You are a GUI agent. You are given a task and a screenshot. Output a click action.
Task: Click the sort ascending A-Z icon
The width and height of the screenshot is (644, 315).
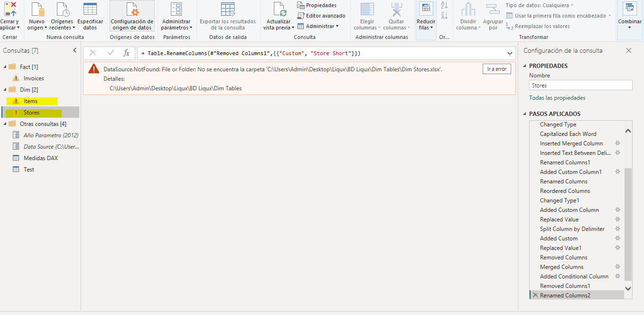tap(444, 6)
